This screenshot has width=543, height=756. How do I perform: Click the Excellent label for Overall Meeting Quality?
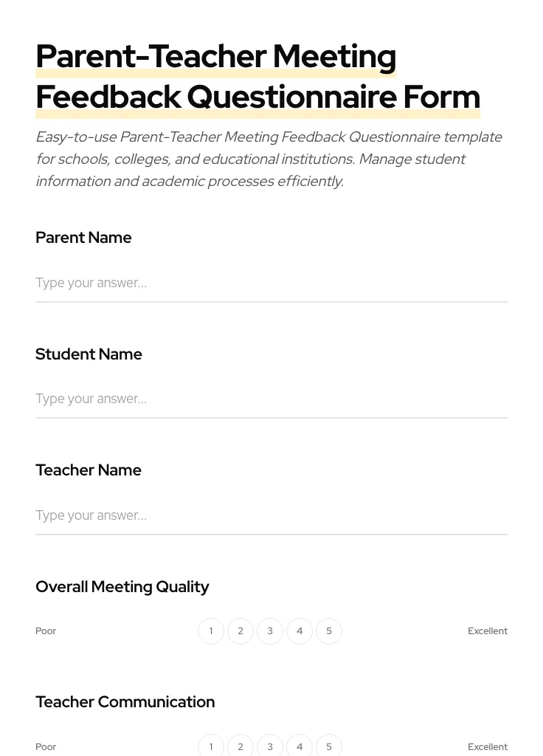click(x=488, y=631)
